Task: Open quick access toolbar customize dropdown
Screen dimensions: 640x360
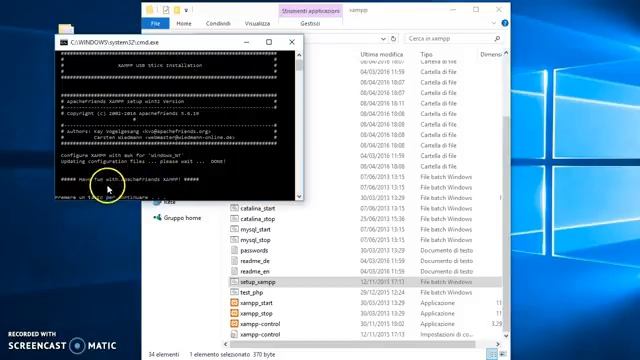Action: click(186, 10)
